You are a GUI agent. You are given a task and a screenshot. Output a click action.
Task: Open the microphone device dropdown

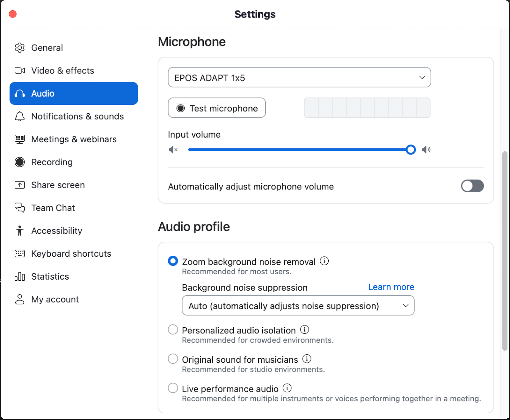click(x=299, y=77)
